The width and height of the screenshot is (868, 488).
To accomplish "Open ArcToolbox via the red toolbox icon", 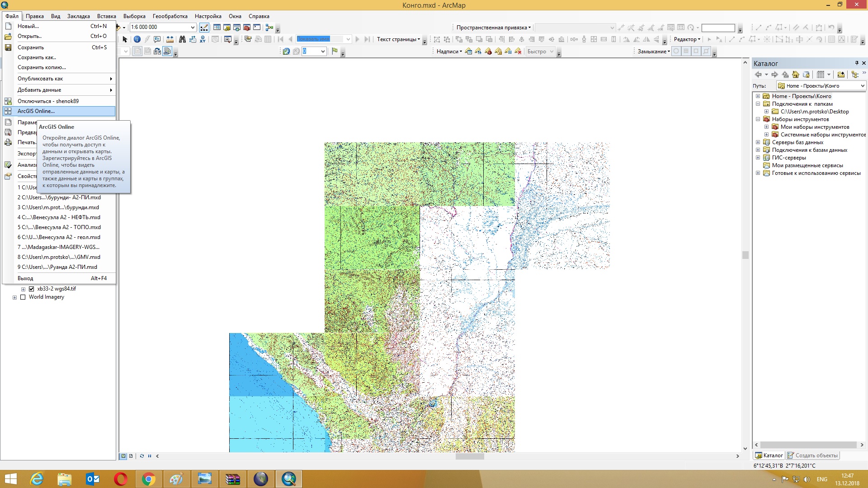I will point(247,28).
